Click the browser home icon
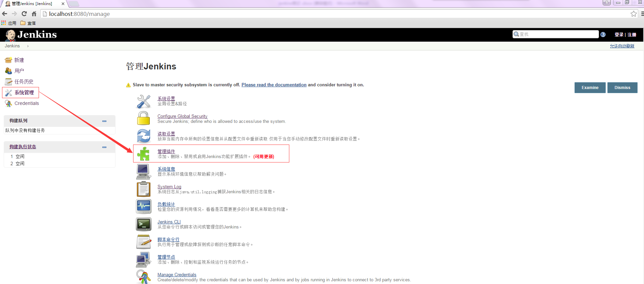The height and width of the screenshot is (284, 644). 34,14
